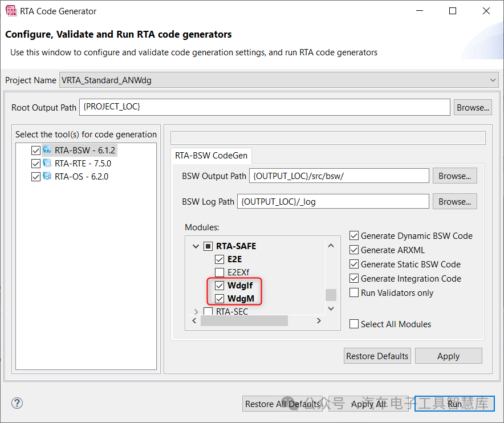Viewport: 504px width, 423px height.
Task: Click the BSW Log Path field
Action: [333, 202]
